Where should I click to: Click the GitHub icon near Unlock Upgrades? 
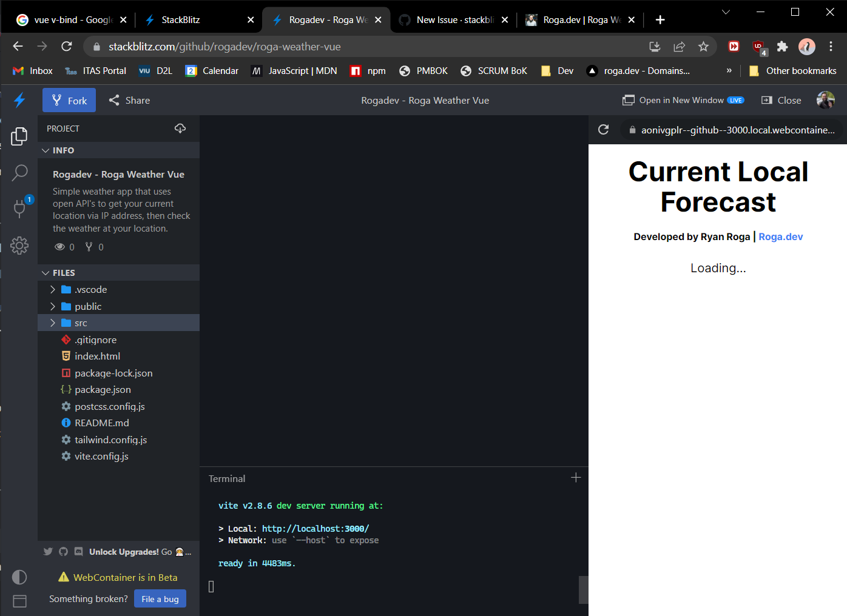tap(63, 552)
